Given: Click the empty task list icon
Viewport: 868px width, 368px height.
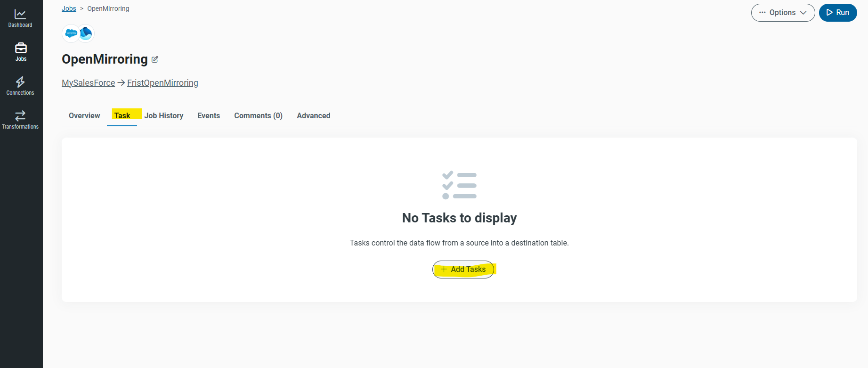Looking at the screenshot, I should click(x=459, y=185).
